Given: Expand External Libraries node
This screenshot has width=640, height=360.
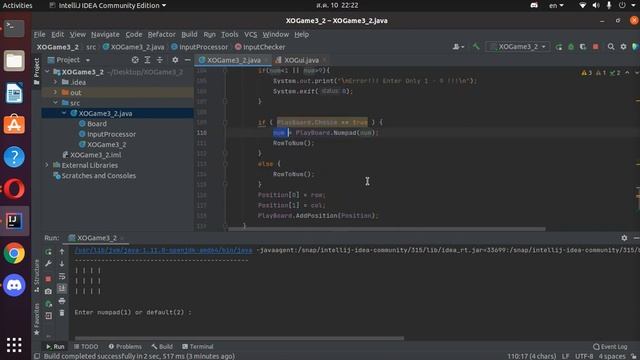Looking at the screenshot, I should (x=47, y=165).
